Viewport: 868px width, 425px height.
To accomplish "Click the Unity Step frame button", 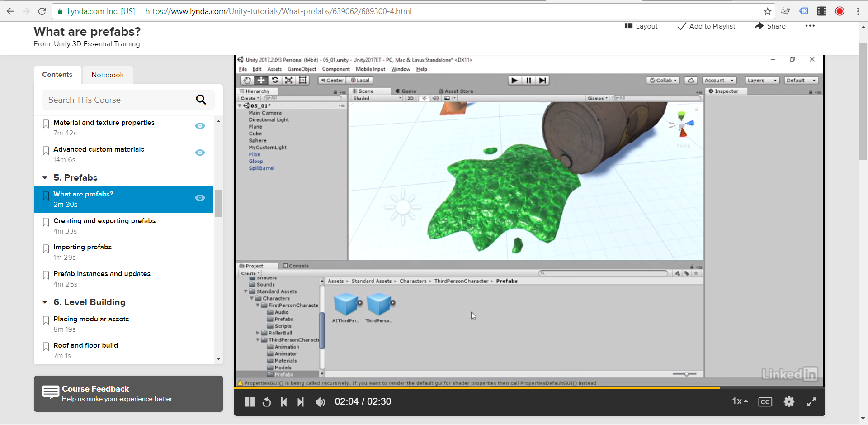I will click(542, 80).
